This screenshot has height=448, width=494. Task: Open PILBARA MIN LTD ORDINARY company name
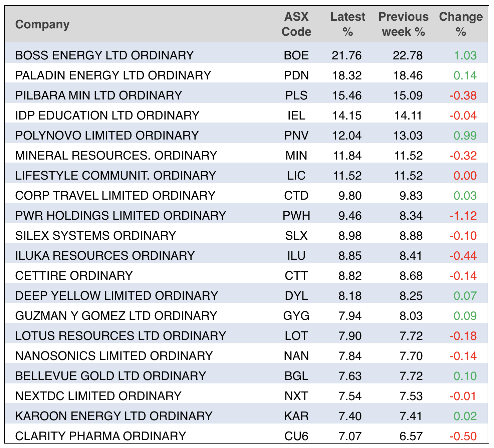tap(98, 95)
